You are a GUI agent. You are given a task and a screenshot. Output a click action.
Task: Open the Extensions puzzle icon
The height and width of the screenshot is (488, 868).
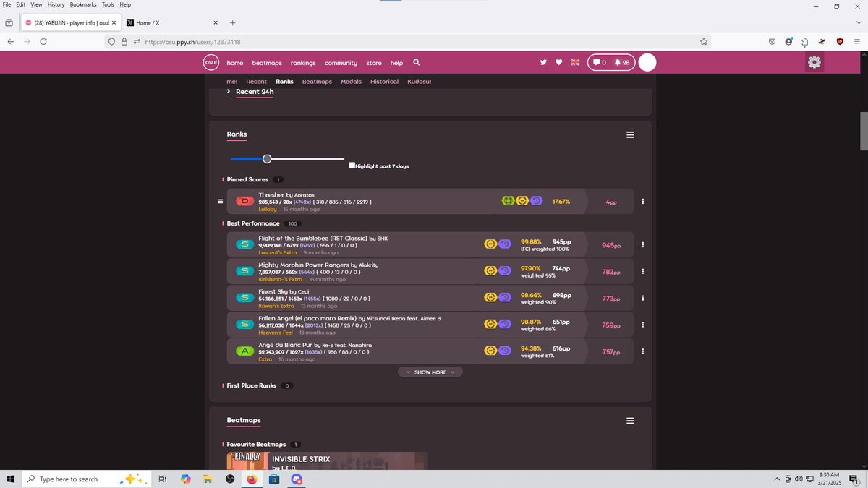click(806, 42)
